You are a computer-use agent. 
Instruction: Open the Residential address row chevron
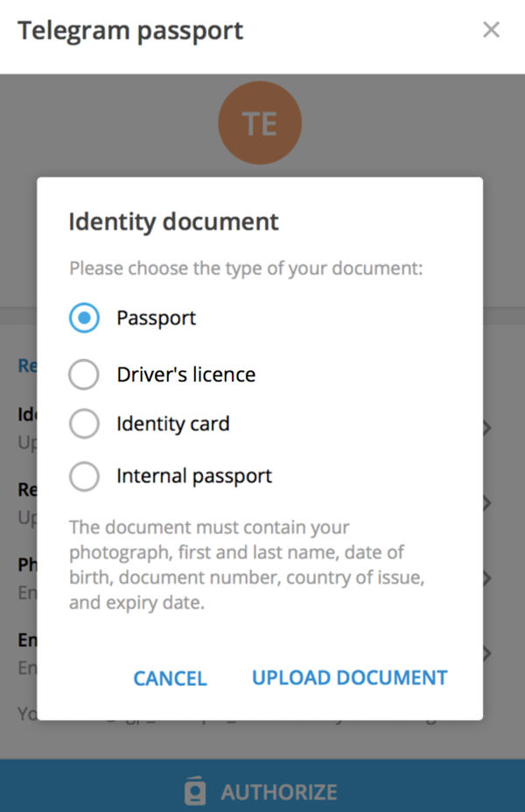(x=487, y=503)
